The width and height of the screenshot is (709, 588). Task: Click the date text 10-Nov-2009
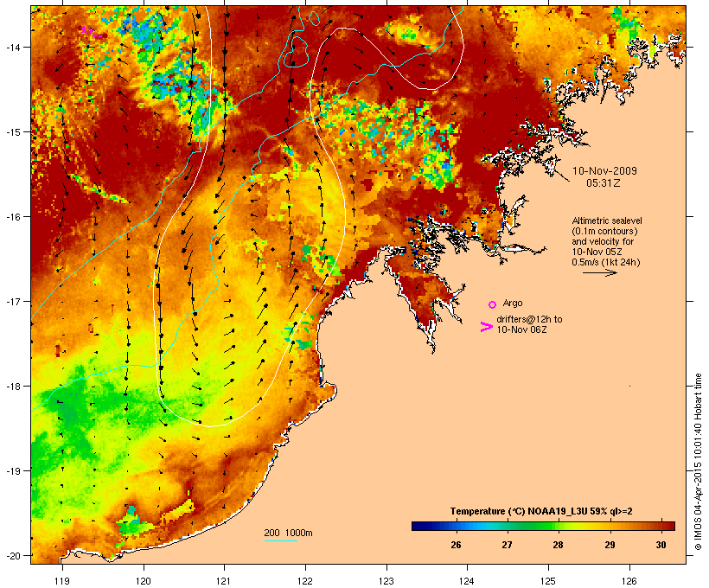click(604, 171)
